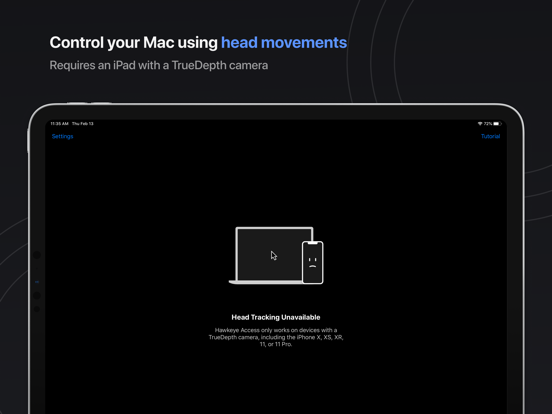Click the blue 'head movements' text
The height and width of the screenshot is (414, 552).
pyautogui.click(x=284, y=43)
